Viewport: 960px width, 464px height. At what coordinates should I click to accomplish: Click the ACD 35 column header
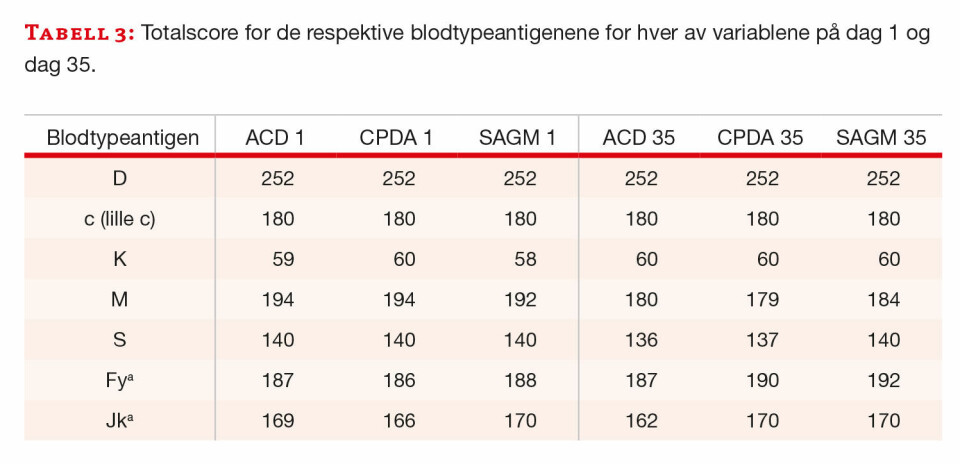[638, 138]
